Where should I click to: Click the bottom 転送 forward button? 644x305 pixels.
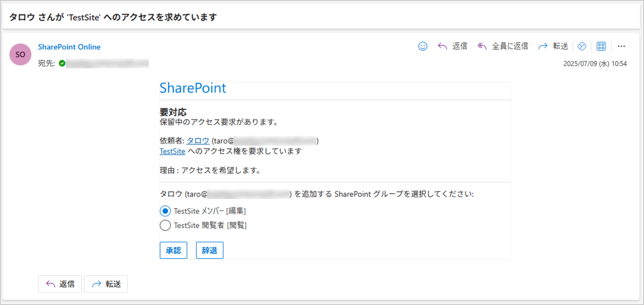coord(106,284)
